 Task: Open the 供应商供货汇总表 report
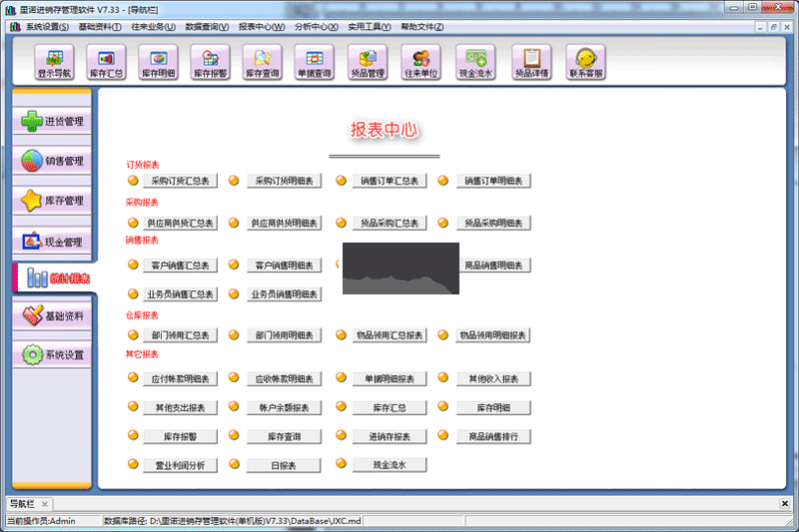[181, 223]
